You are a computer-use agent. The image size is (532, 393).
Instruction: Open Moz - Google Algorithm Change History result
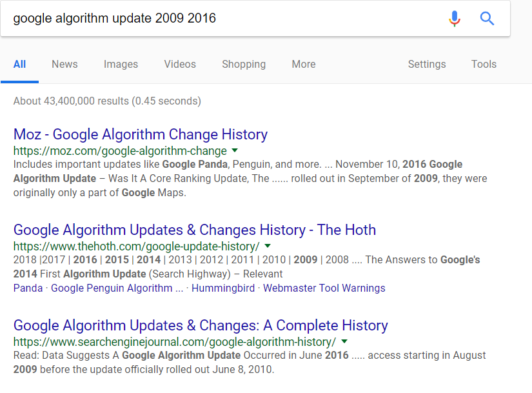pos(141,134)
